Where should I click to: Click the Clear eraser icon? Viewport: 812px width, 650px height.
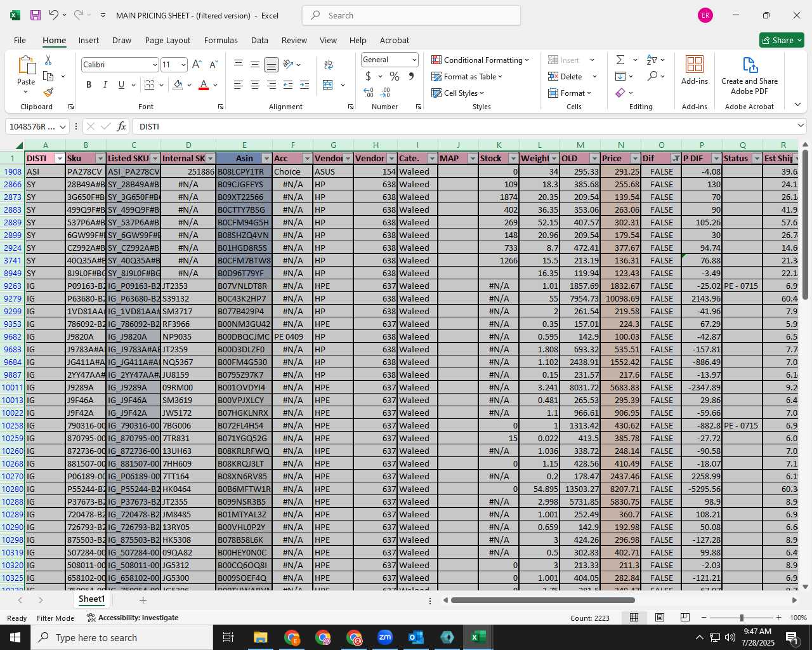[620, 93]
